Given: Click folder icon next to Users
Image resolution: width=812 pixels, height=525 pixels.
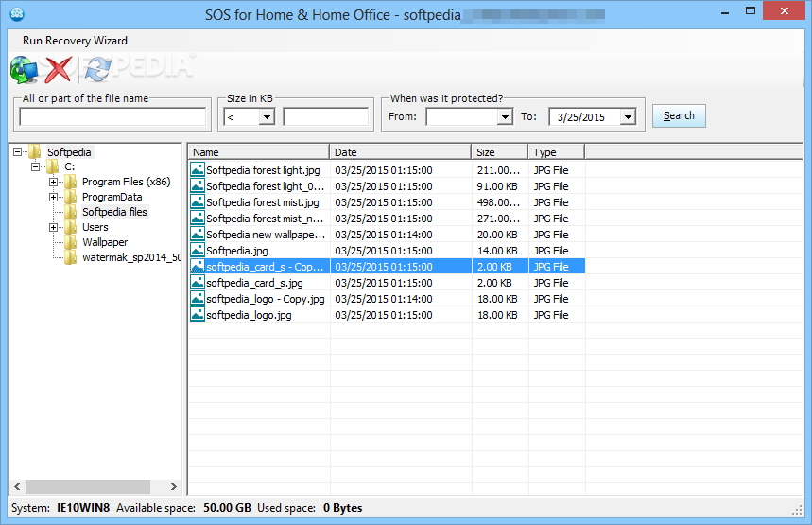Looking at the screenshot, I should click(x=71, y=227).
